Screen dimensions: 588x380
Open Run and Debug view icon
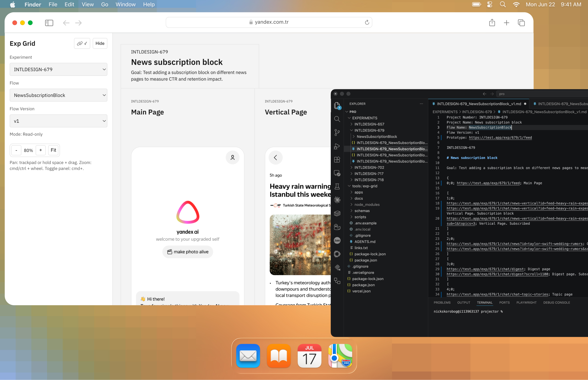pos(337,146)
